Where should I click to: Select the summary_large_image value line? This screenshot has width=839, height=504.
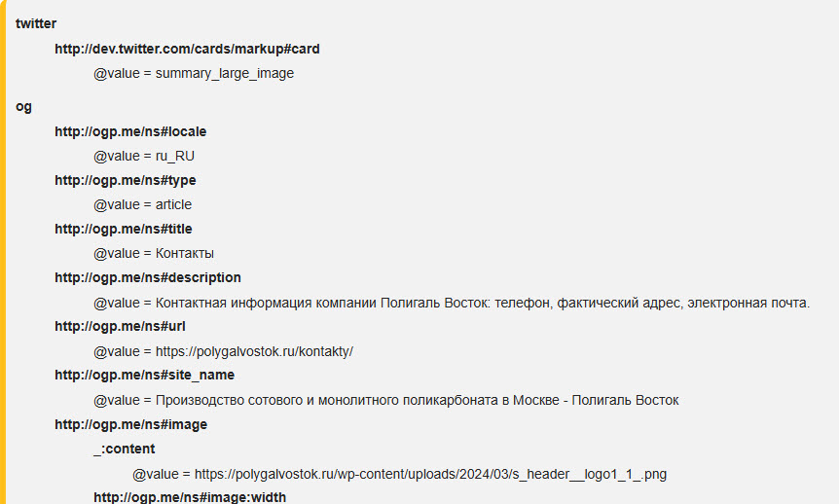coord(194,73)
